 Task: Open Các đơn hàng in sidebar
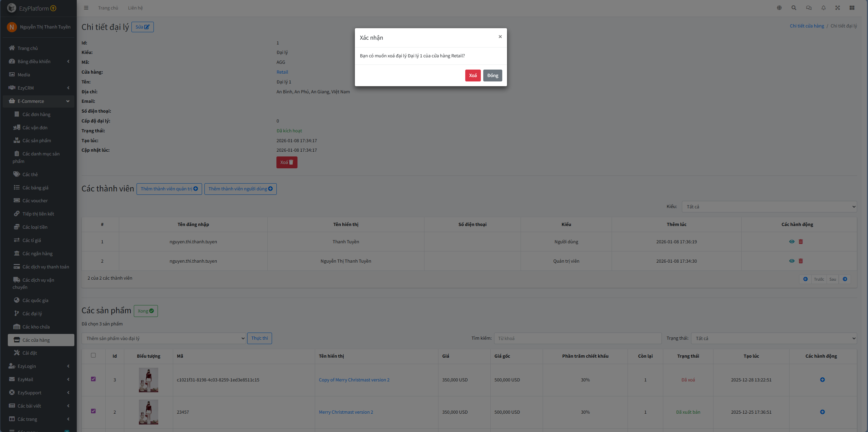(36, 114)
